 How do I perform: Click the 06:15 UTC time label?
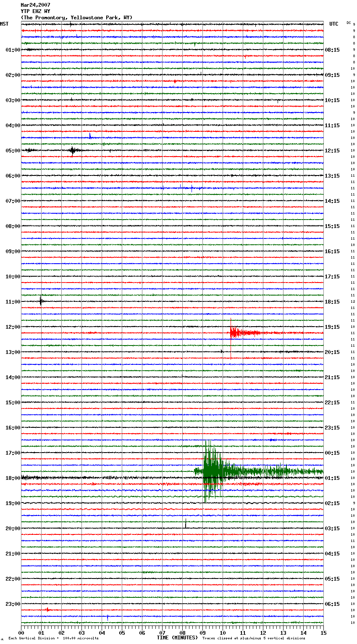[x=332, y=604]
